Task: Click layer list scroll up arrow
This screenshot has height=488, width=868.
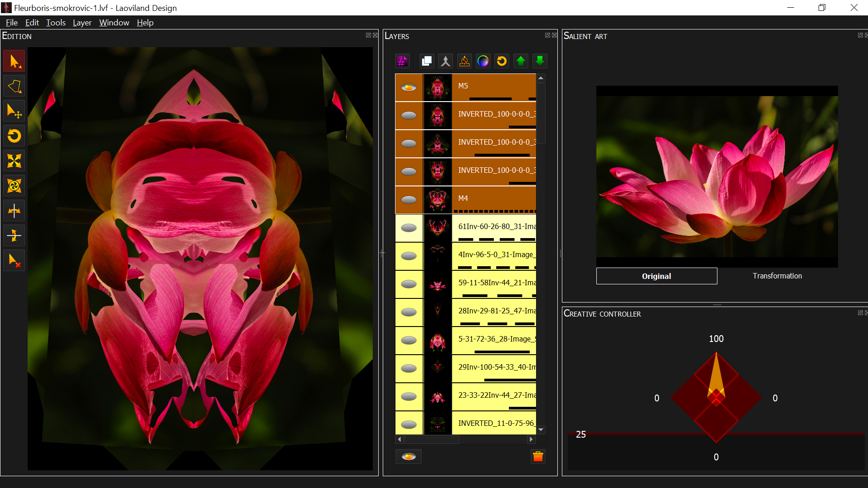Action: pos(541,78)
